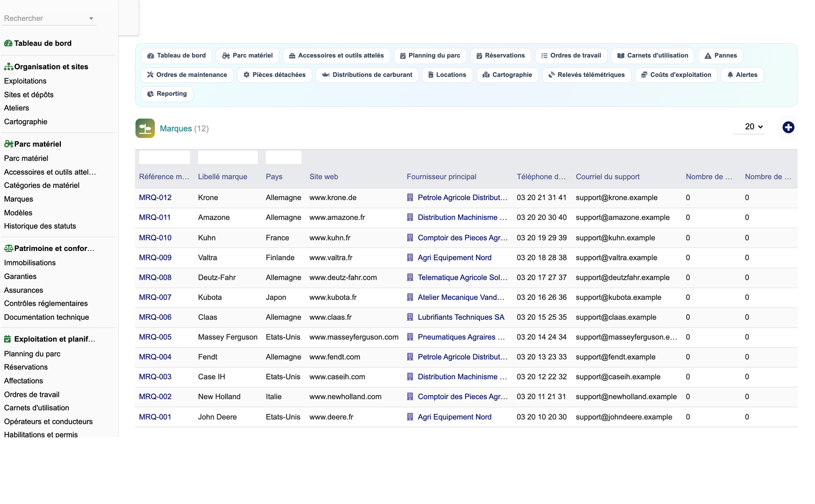Click the Marques list title

[x=176, y=129]
